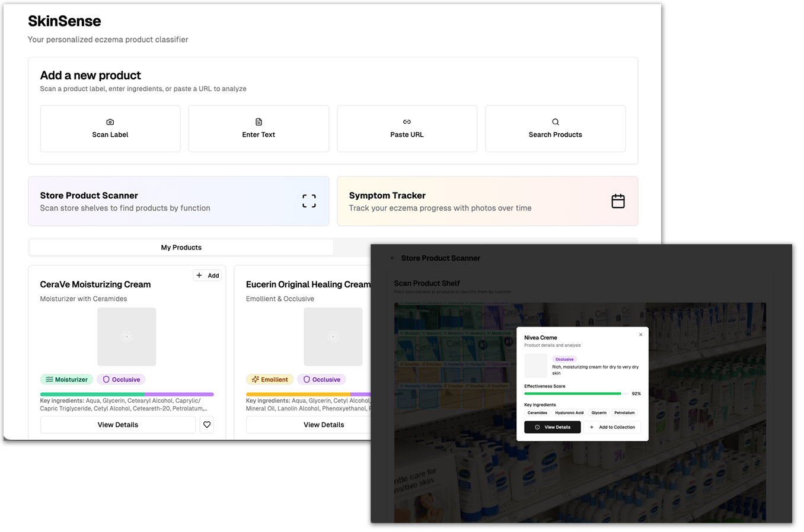The image size is (804, 532).
Task: Click the magnifier icon on Search Products
Action: tap(556, 122)
